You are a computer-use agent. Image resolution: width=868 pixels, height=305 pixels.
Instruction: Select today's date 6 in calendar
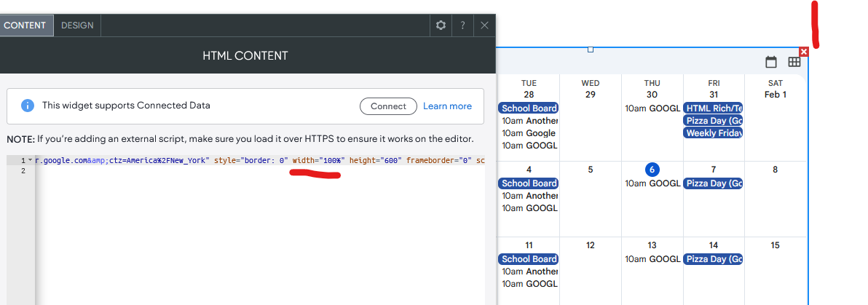coord(652,170)
